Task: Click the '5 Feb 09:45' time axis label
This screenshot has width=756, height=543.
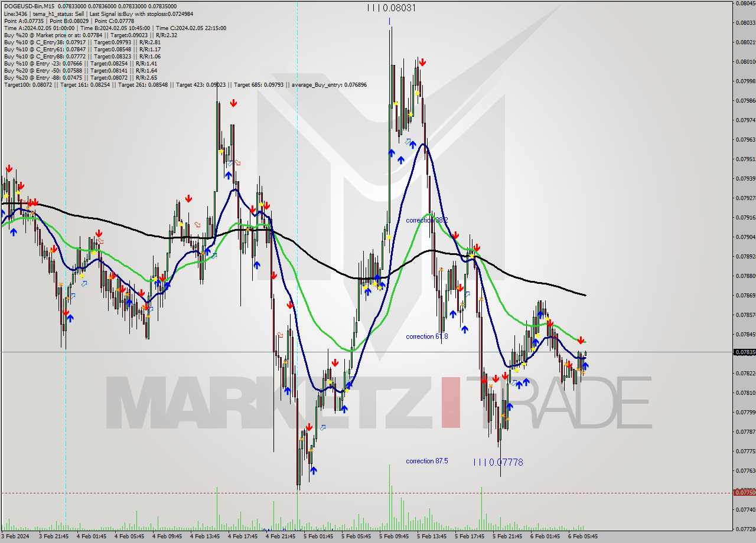Action: coord(394,537)
